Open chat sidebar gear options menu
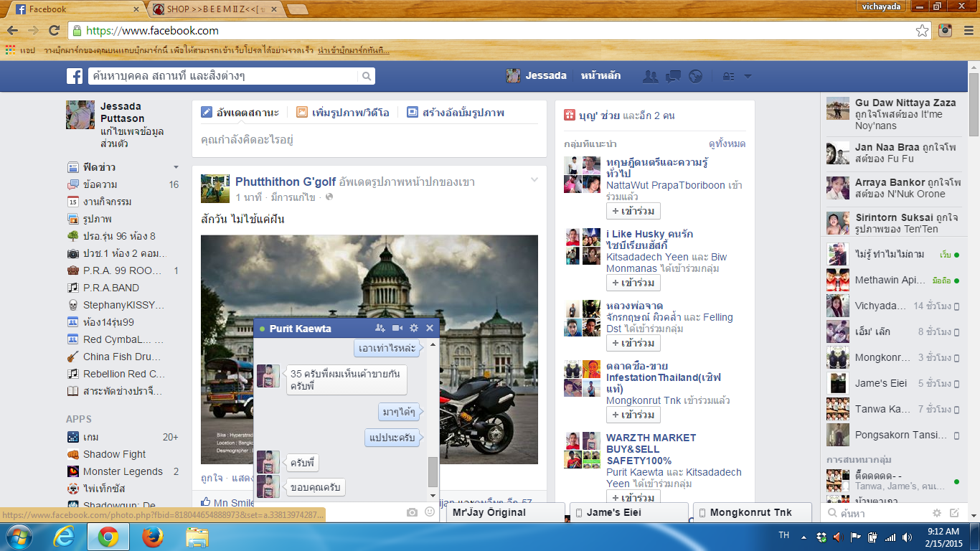 (936, 513)
